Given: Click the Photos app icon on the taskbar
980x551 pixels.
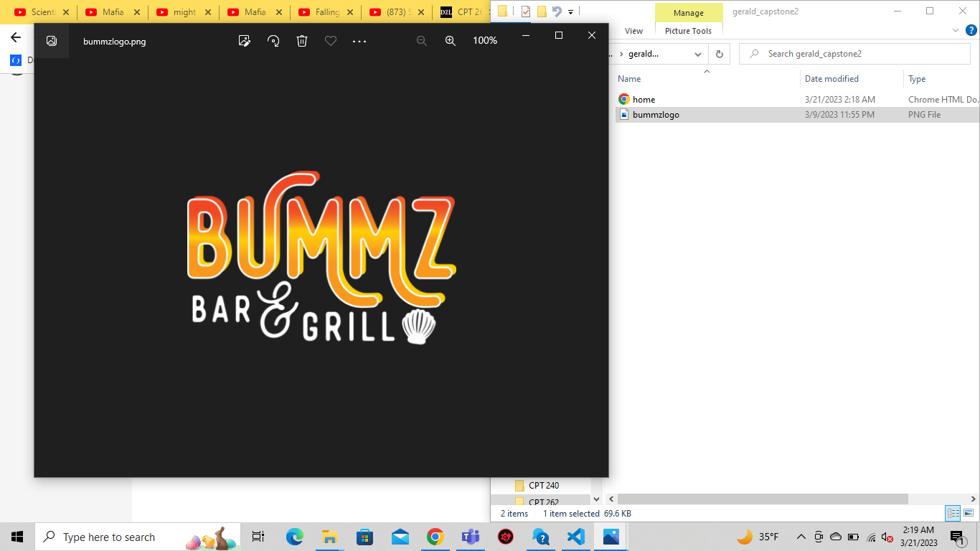Looking at the screenshot, I should [x=611, y=537].
